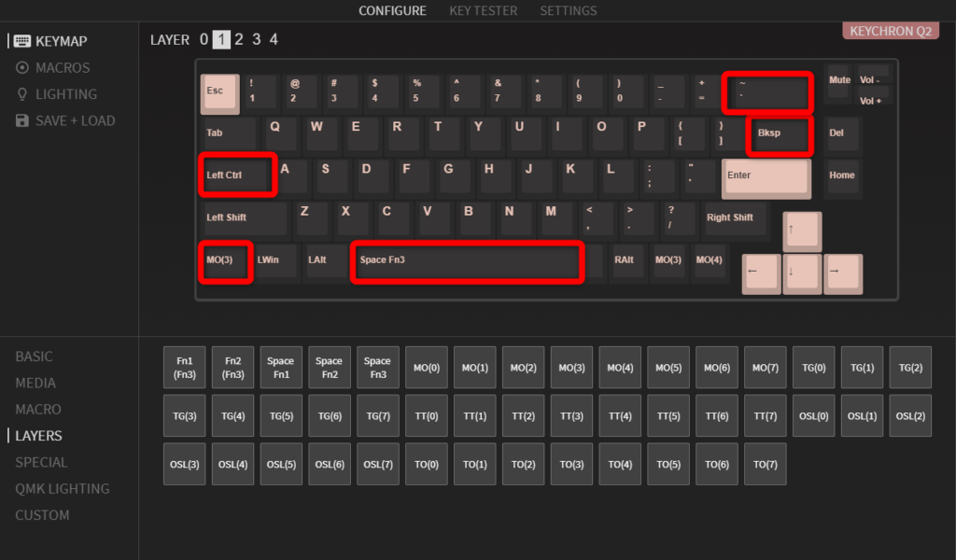
Task: Choose the OSL(6) keycode
Action: coord(330,464)
